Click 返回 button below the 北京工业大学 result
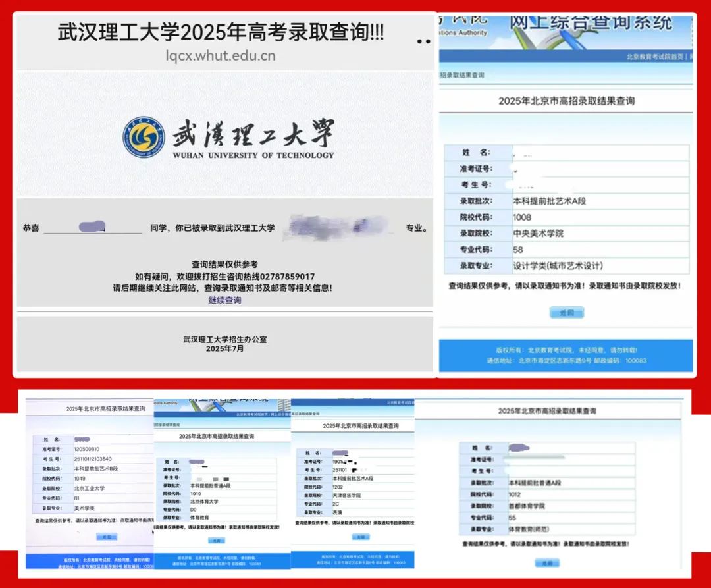711x588 pixels. 107,537
